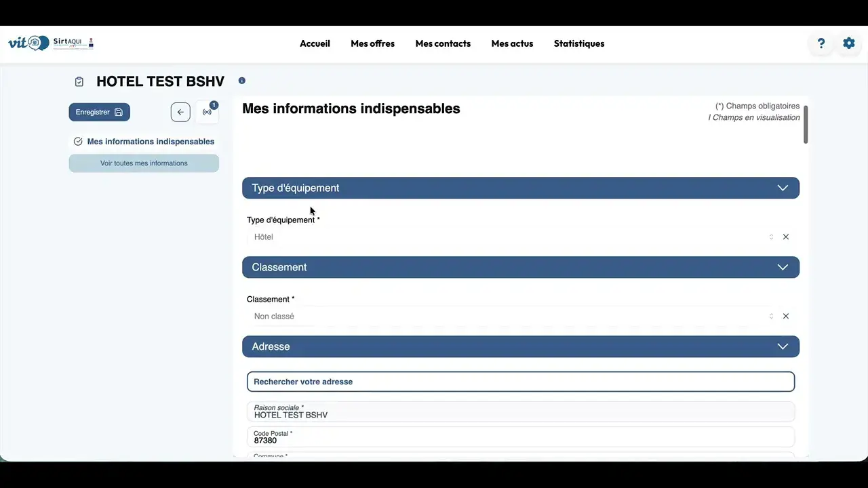Click the vit SirtAqui logo
868x488 pixels.
point(51,43)
